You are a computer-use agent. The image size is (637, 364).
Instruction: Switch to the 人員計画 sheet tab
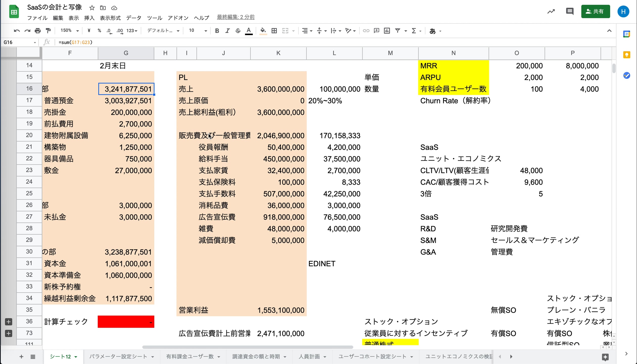coord(309,356)
